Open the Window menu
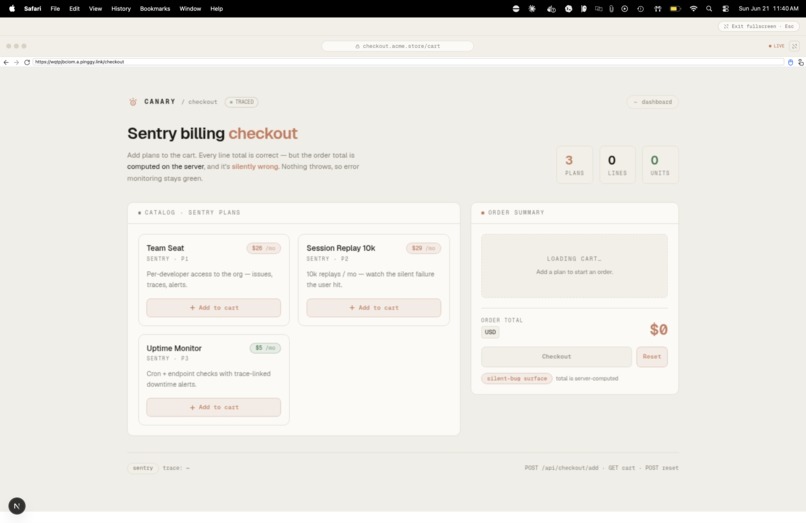The height and width of the screenshot is (523, 806). (x=190, y=9)
